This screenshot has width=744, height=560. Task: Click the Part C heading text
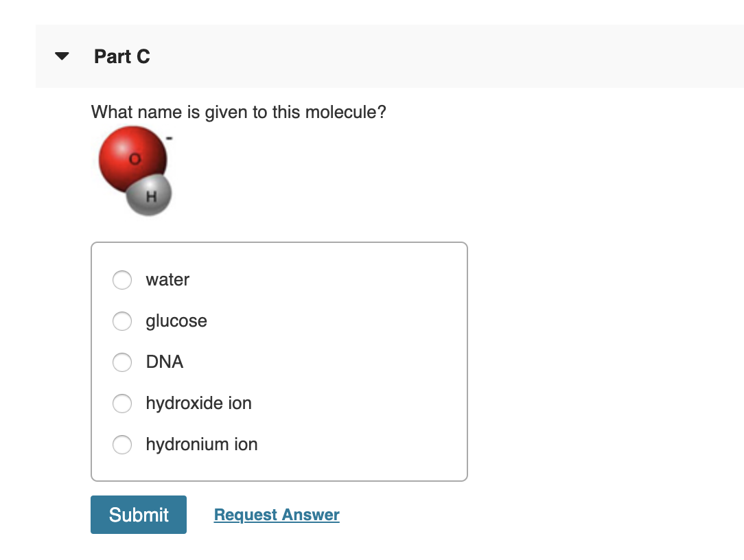point(122,56)
